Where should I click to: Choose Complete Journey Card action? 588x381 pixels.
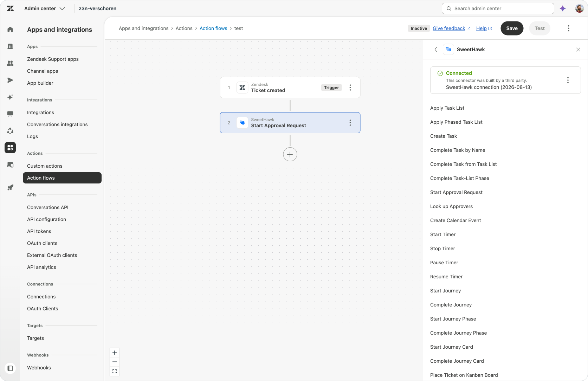coord(457,361)
